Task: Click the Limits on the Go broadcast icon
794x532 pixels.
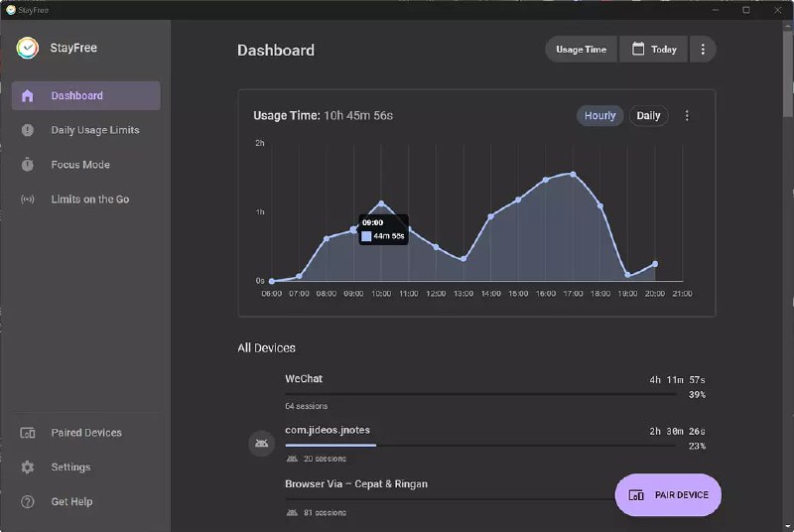Action: tap(28, 199)
